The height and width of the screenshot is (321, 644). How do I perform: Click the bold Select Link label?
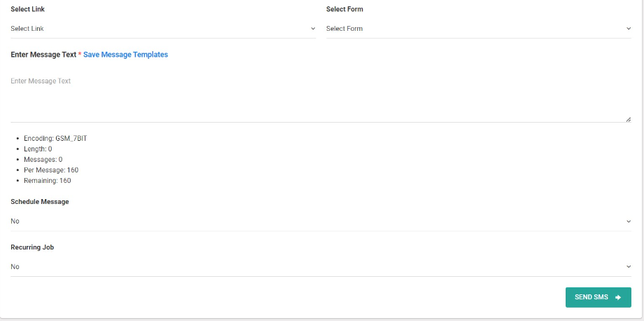click(x=27, y=9)
